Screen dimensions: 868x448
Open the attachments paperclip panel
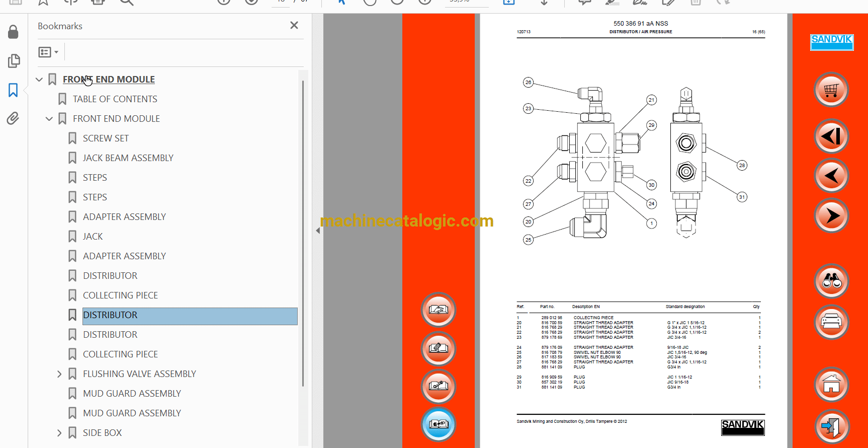[x=13, y=118]
